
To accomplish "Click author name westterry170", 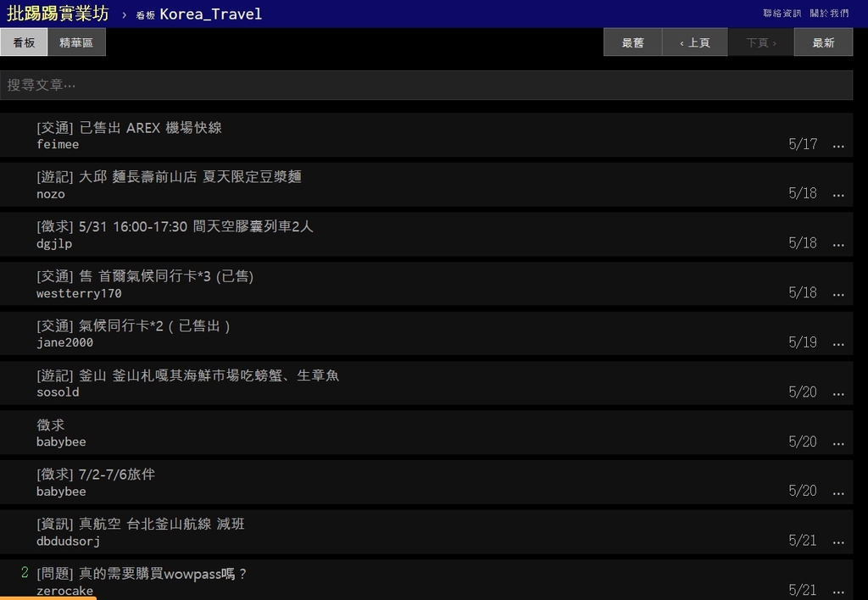I will click(79, 293).
